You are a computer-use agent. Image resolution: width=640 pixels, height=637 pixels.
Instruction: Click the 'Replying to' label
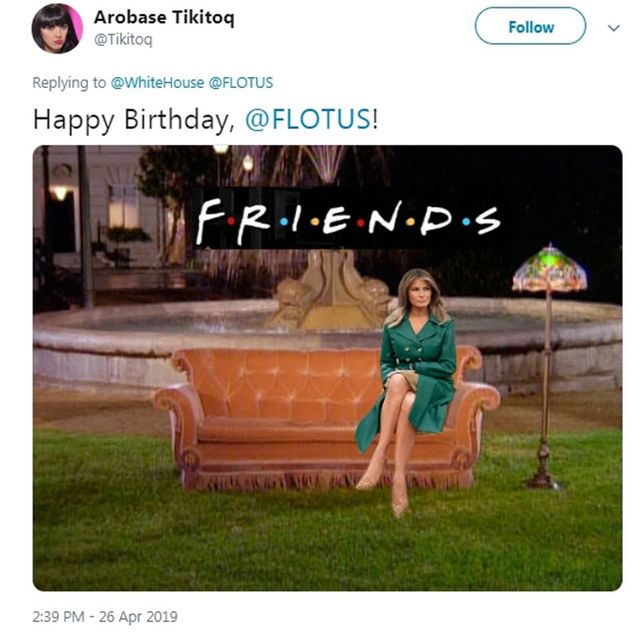click(x=69, y=83)
